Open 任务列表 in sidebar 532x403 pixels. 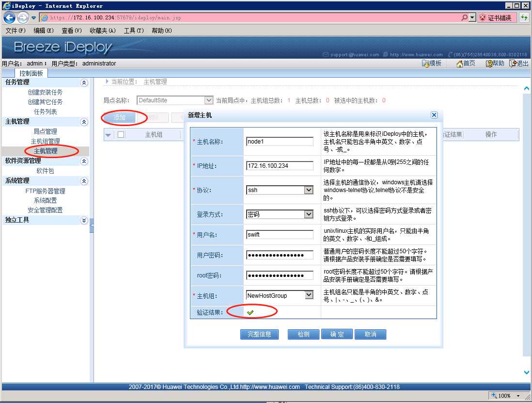point(45,112)
